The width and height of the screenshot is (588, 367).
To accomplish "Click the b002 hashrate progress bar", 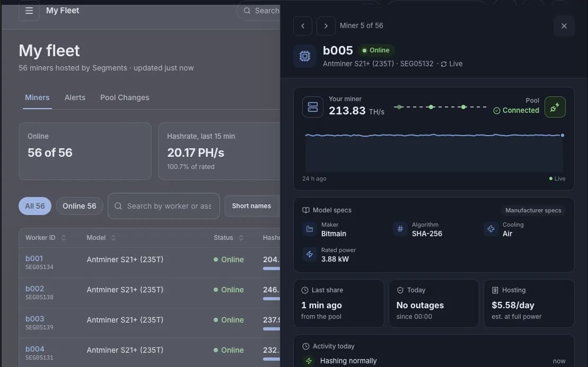I will coord(271,299).
